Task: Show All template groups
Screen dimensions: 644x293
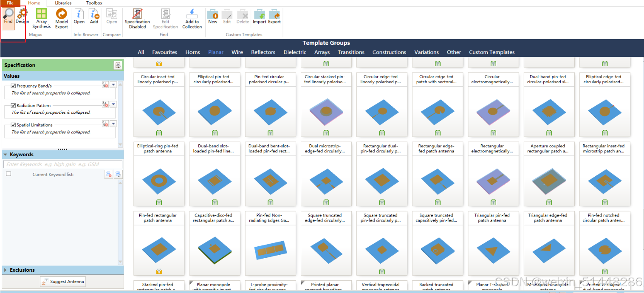Action: [x=141, y=52]
